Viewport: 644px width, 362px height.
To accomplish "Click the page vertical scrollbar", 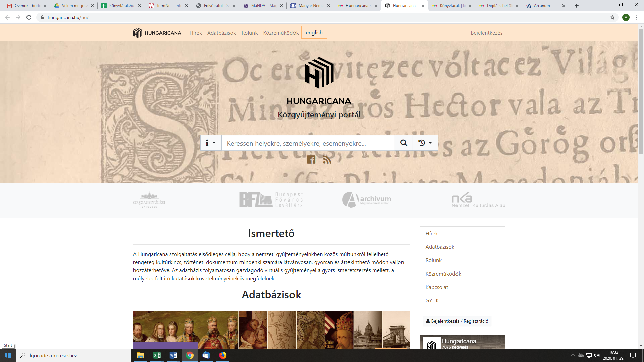I will (x=641, y=91).
